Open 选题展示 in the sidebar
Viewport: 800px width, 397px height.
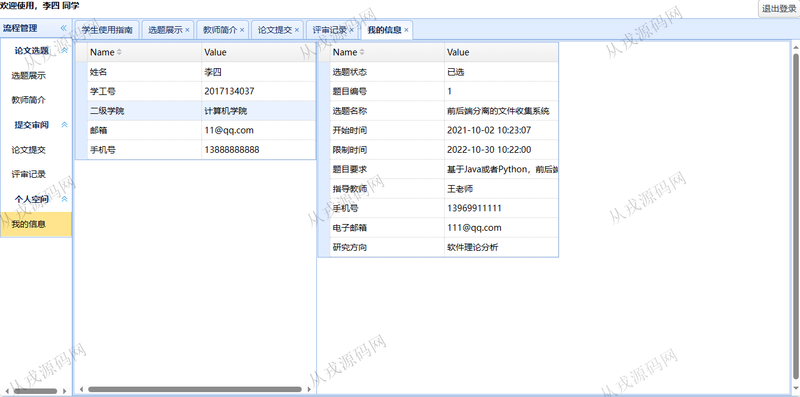[29, 76]
